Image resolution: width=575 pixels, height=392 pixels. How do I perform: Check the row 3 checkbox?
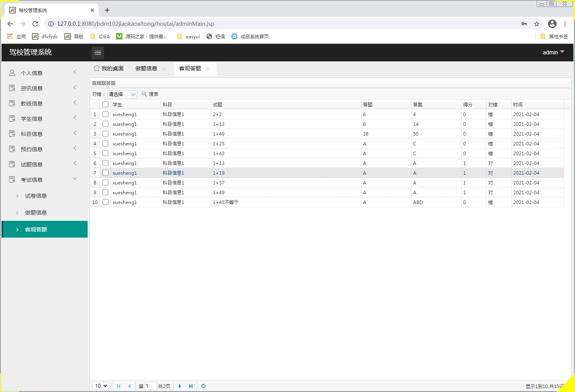click(x=105, y=134)
